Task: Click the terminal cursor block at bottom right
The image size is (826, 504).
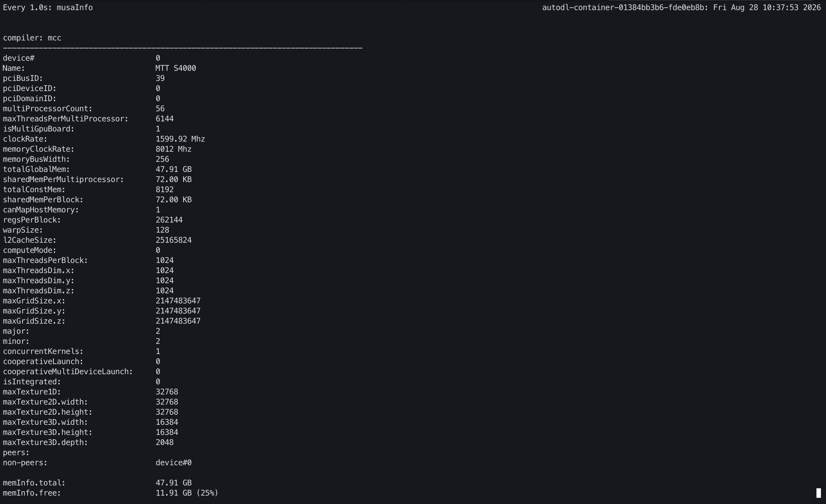Action: coord(818,493)
